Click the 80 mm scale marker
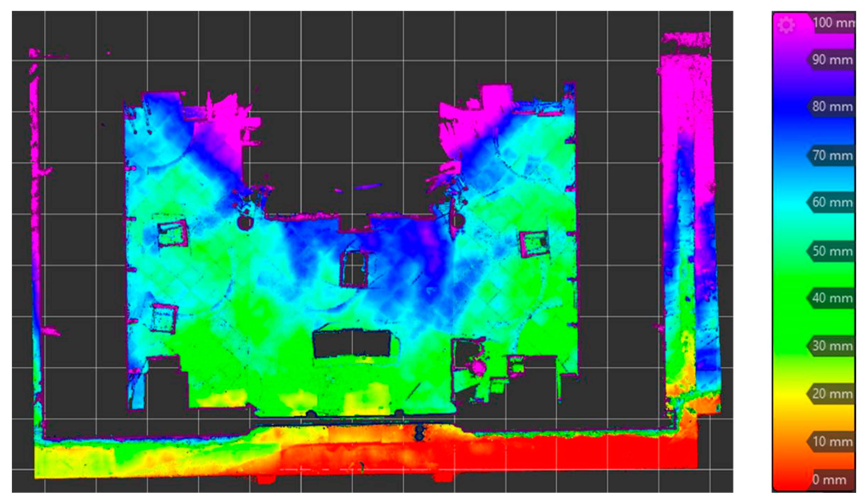Screen dimensions: 866x504 tap(832, 107)
